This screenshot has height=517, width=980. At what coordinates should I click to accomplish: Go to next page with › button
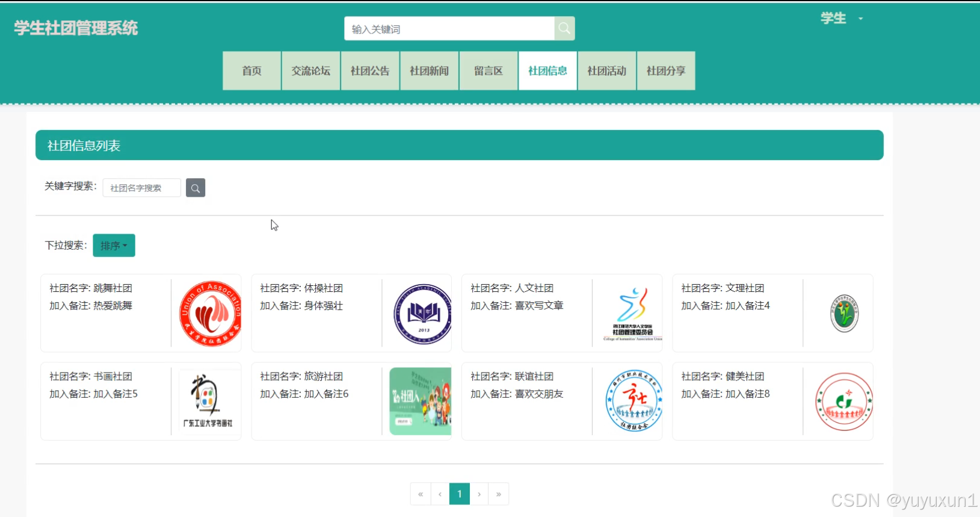[479, 494]
